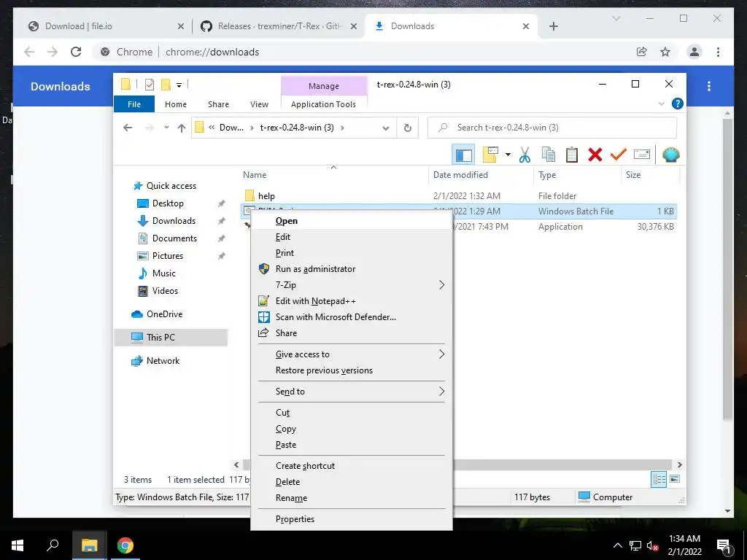Click the scissors Cut toolbar icon
747x560 pixels.
[x=525, y=155]
